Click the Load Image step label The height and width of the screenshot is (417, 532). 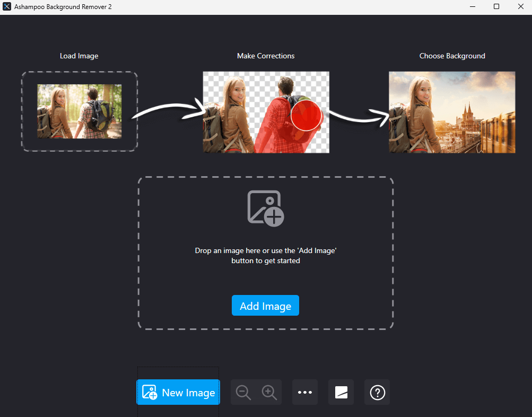coord(79,56)
